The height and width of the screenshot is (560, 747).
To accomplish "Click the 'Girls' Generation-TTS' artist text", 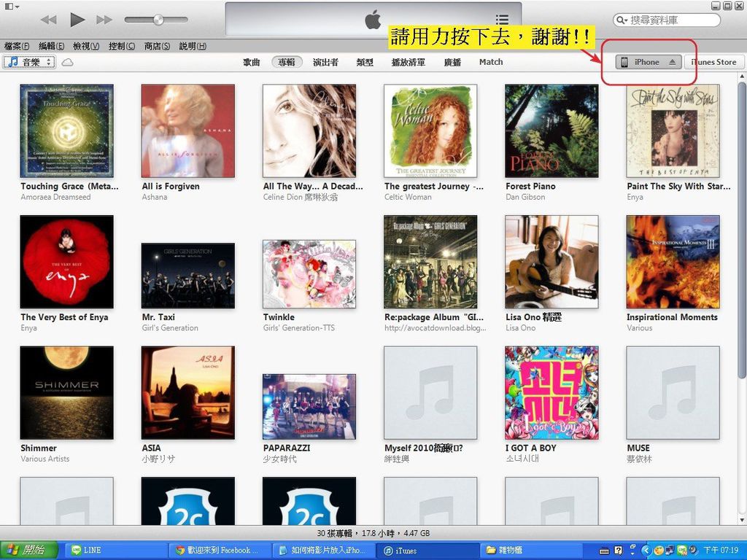I will 299,328.
